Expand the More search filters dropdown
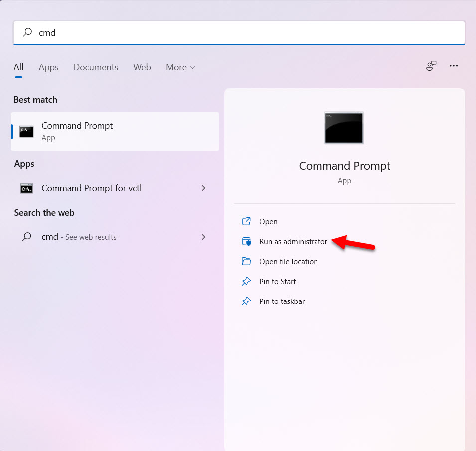The height and width of the screenshot is (451, 476). [x=180, y=67]
